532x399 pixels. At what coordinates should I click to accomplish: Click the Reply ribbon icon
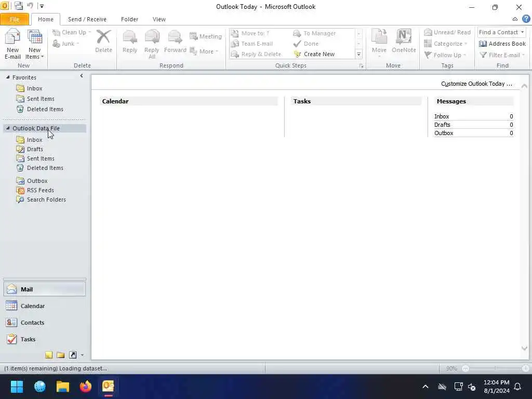pyautogui.click(x=129, y=42)
